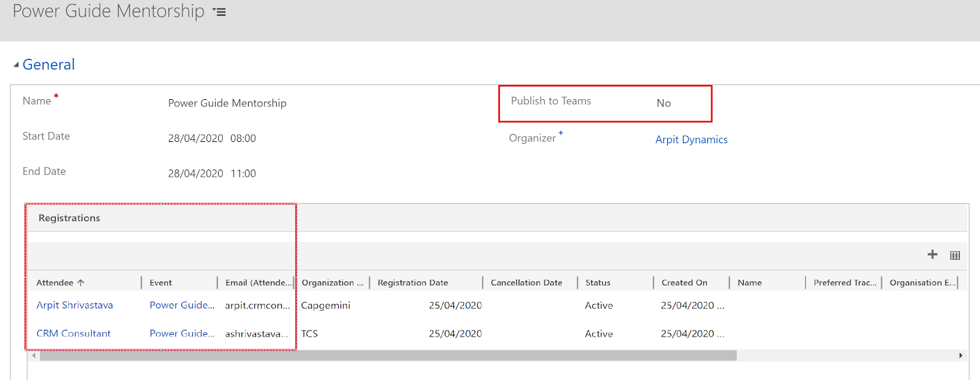This screenshot has height=380, width=980.
Task: Edit the Name field value
Action: pos(227,103)
